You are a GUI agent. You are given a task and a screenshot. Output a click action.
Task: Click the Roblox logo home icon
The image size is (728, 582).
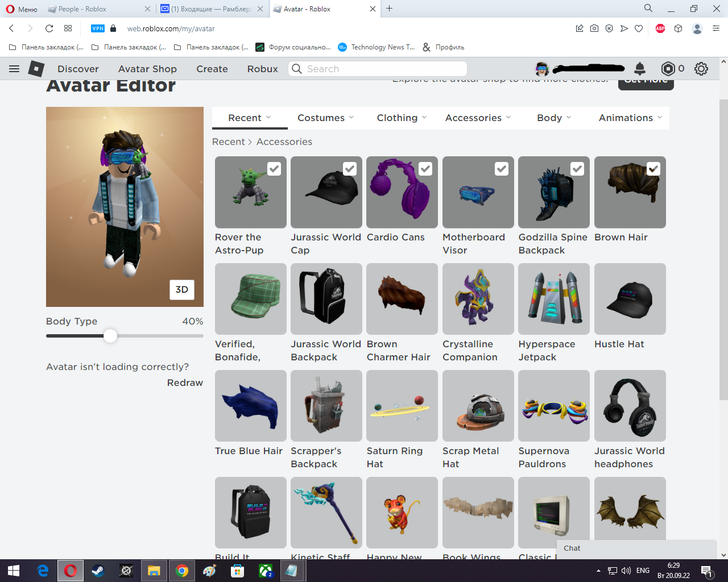pyautogui.click(x=36, y=69)
